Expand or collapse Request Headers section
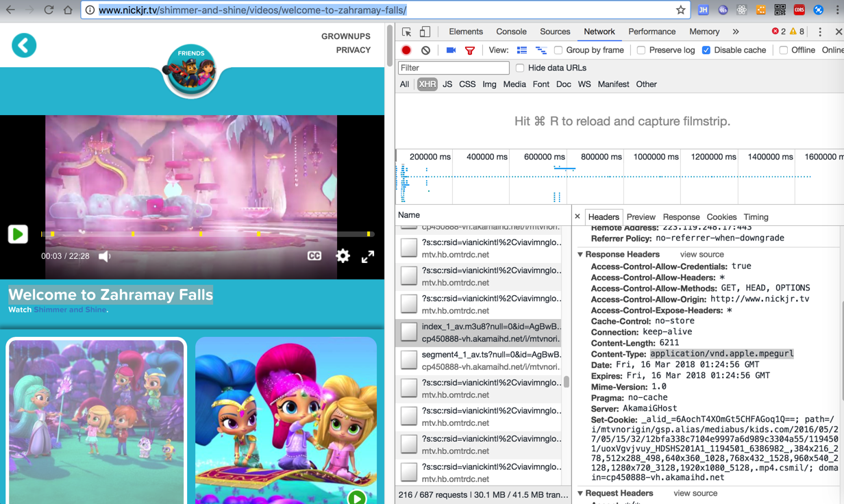The image size is (844, 504). tap(580, 493)
